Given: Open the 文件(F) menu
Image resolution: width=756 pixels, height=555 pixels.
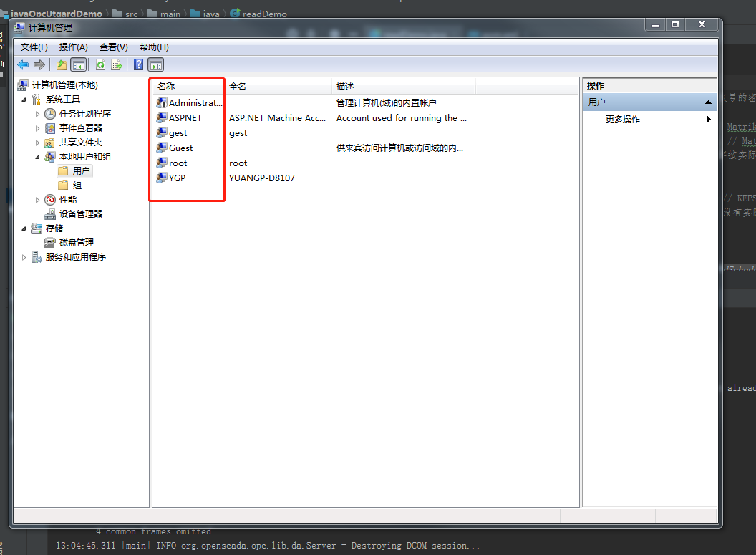Looking at the screenshot, I should click(34, 47).
